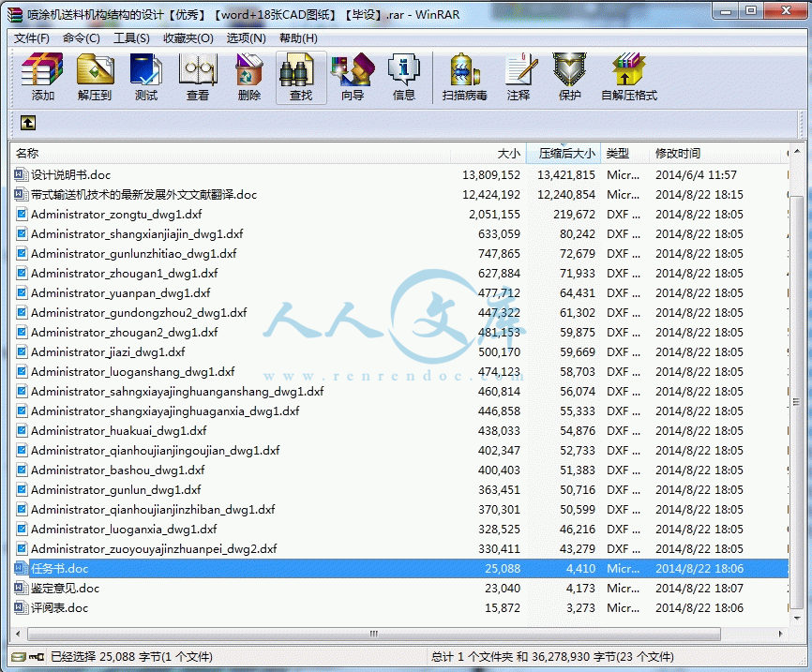Open the 收藏夹(O) menu
The height and width of the screenshot is (672, 812).
[188, 38]
